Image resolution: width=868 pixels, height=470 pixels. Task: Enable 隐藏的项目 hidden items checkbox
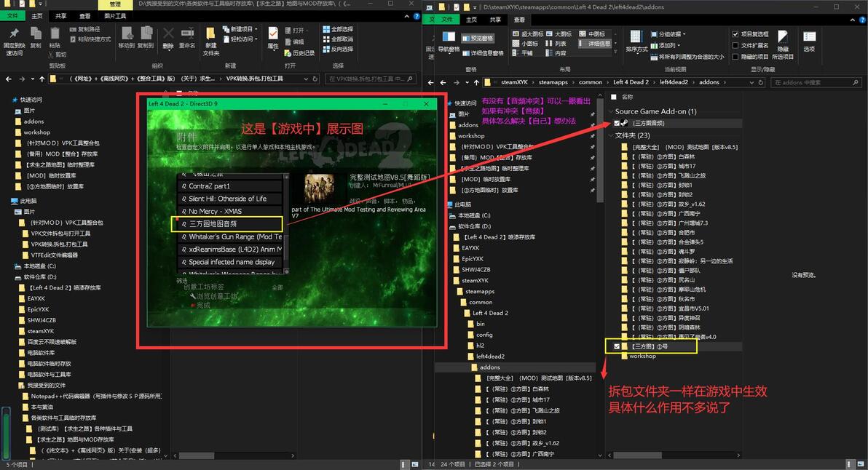pos(735,57)
